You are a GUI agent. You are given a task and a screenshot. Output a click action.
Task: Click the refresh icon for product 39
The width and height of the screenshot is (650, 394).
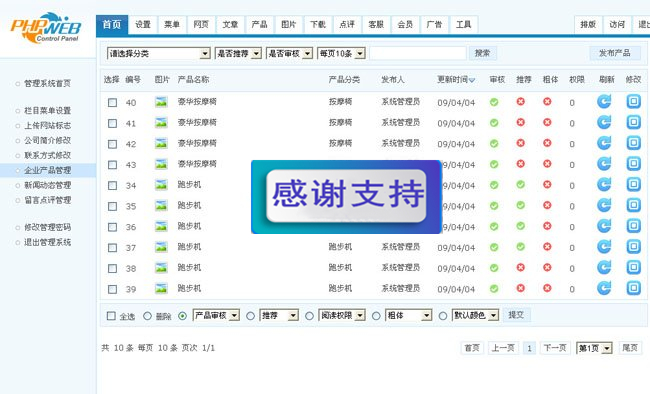tap(604, 288)
